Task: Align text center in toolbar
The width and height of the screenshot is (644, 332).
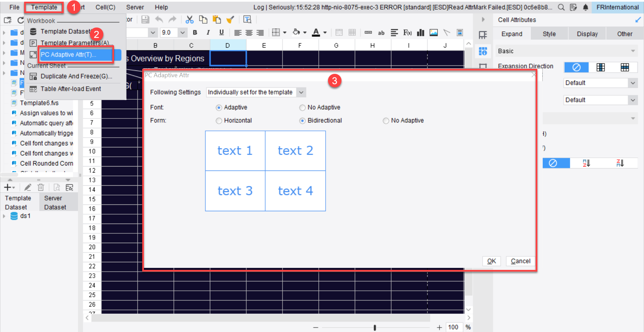Action: [x=249, y=33]
